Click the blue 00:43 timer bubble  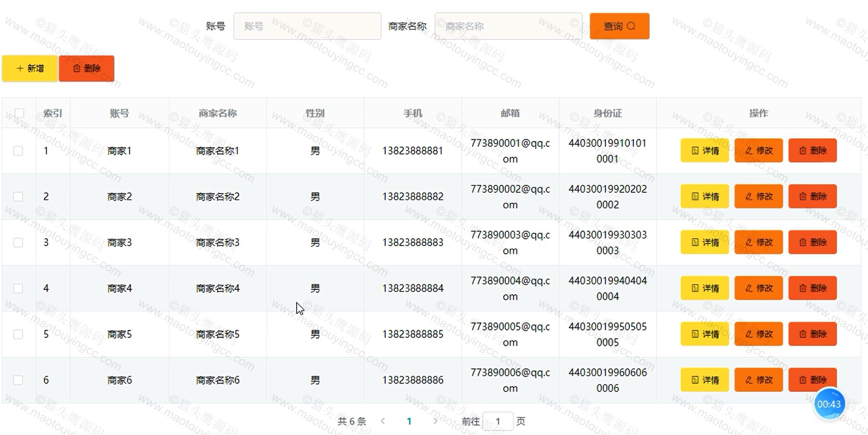pyautogui.click(x=829, y=404)
